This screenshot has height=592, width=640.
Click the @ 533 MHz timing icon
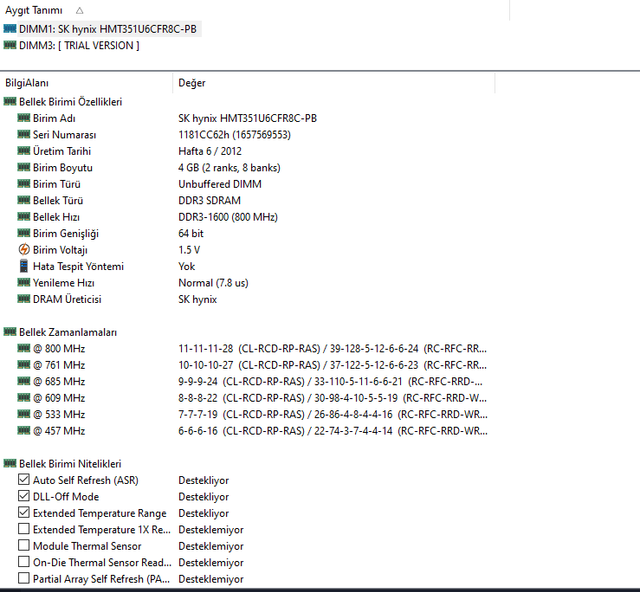(24, 414)
